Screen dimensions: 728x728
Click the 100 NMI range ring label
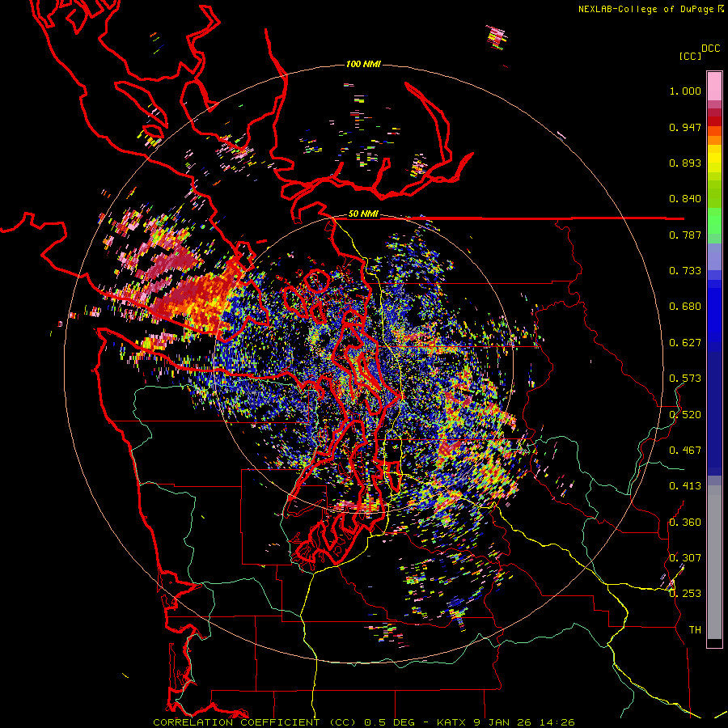point(363,64)
